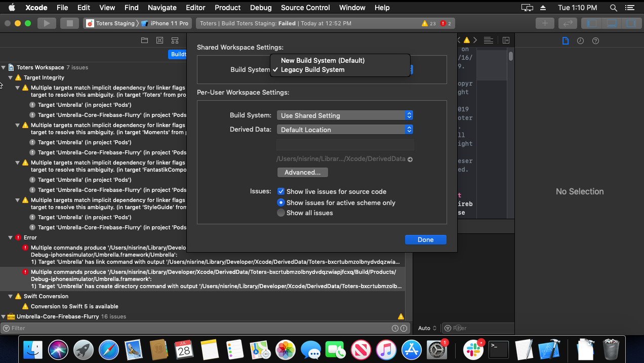Go to next issue arrow in editor

[x=476, y=41]
